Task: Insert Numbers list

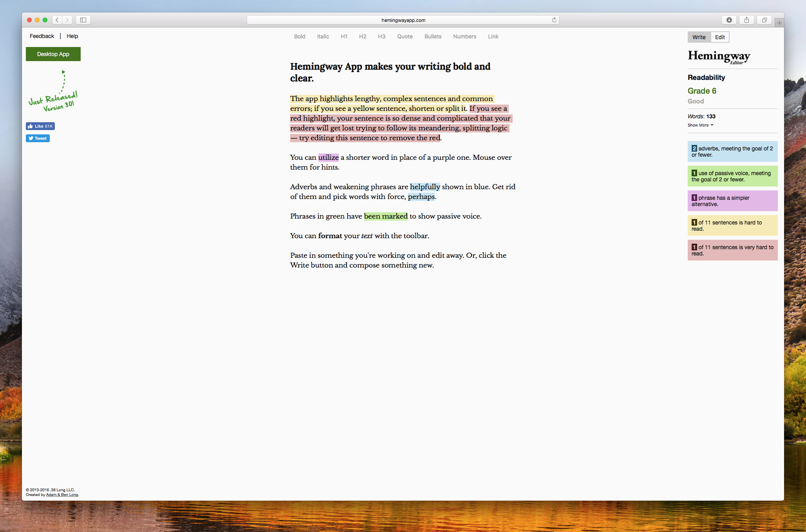Action: [x=464, y=36]
